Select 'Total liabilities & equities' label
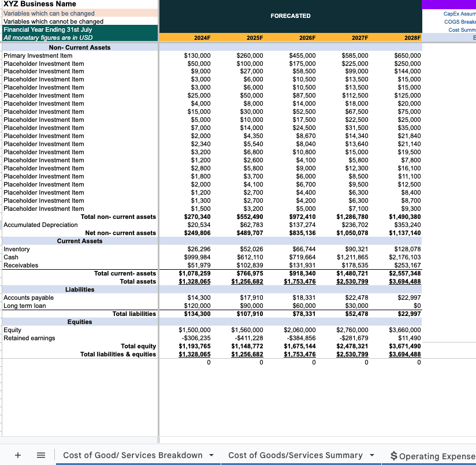 (x=118, y=354)
